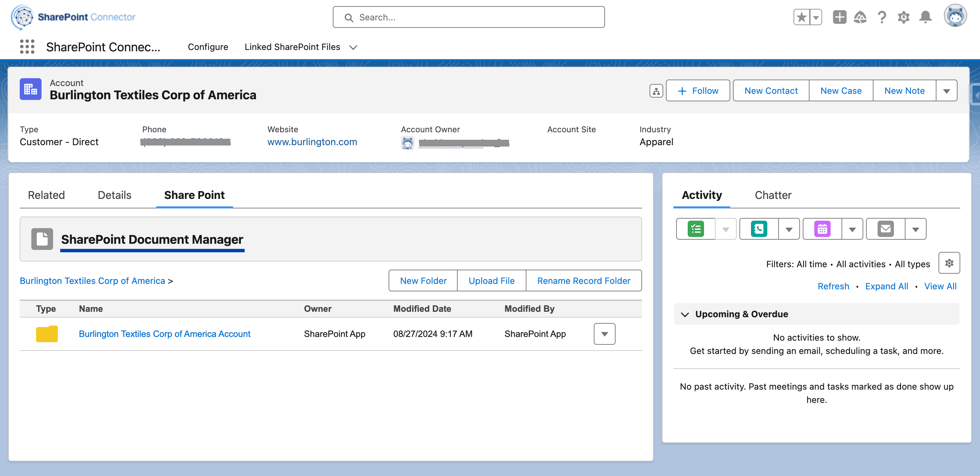
Task: Click Rename Record Folder
Action: click(x=584, y=281)
